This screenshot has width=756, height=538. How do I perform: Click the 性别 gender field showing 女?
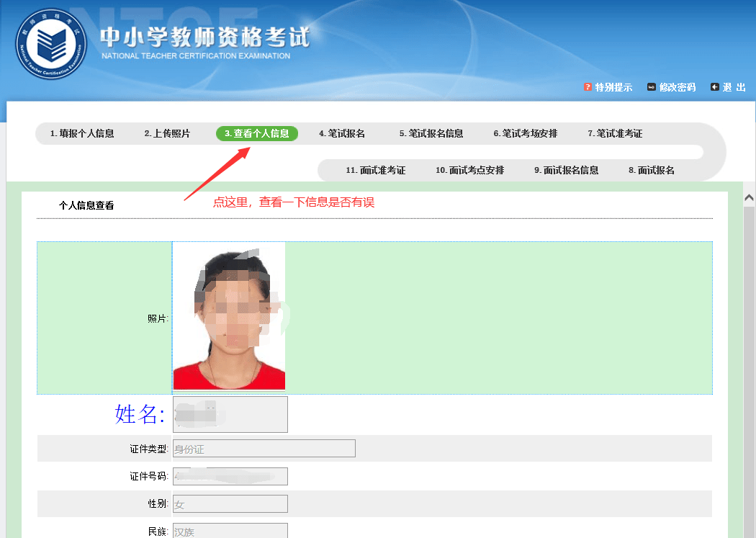tap(229, 503)
